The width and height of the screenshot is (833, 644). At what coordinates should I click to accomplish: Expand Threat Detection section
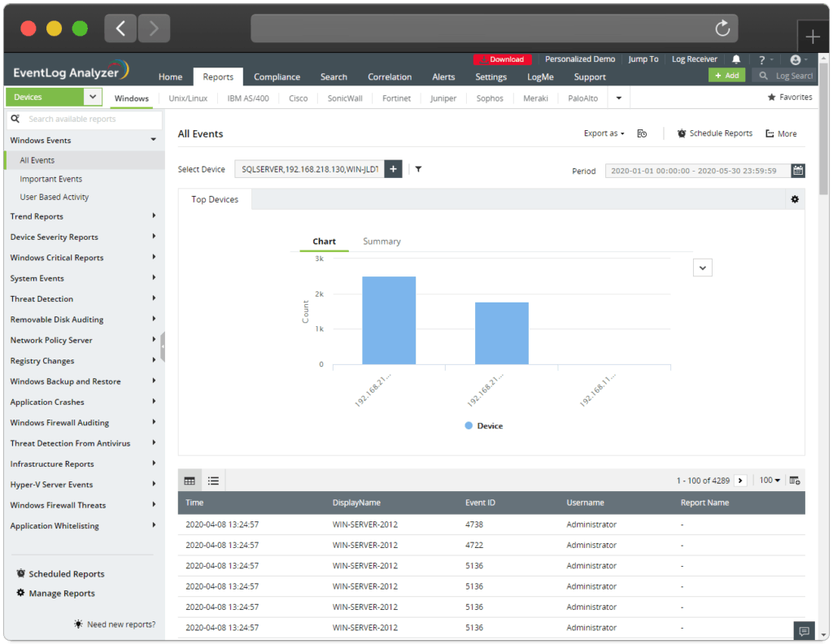coord(154,298)
